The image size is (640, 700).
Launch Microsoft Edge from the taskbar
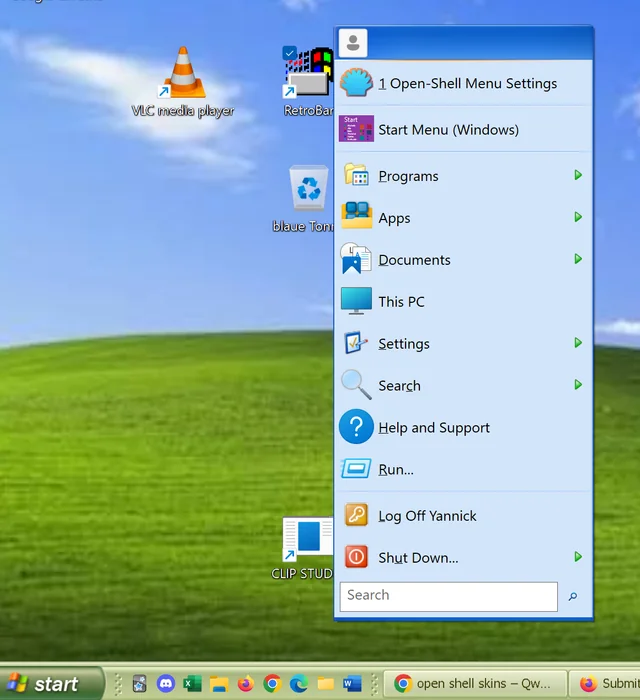[x=299, y=683]
